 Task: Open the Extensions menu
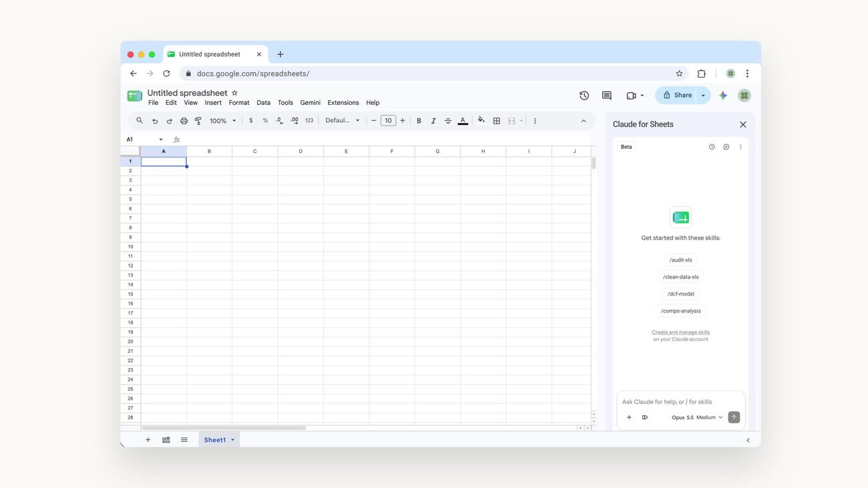coord(343,103)
